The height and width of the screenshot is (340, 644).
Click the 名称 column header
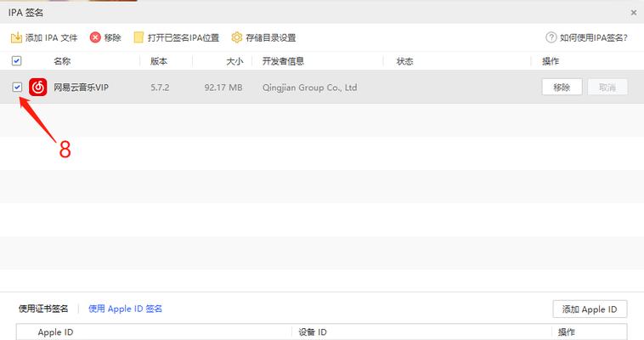(x=62, y=61)
